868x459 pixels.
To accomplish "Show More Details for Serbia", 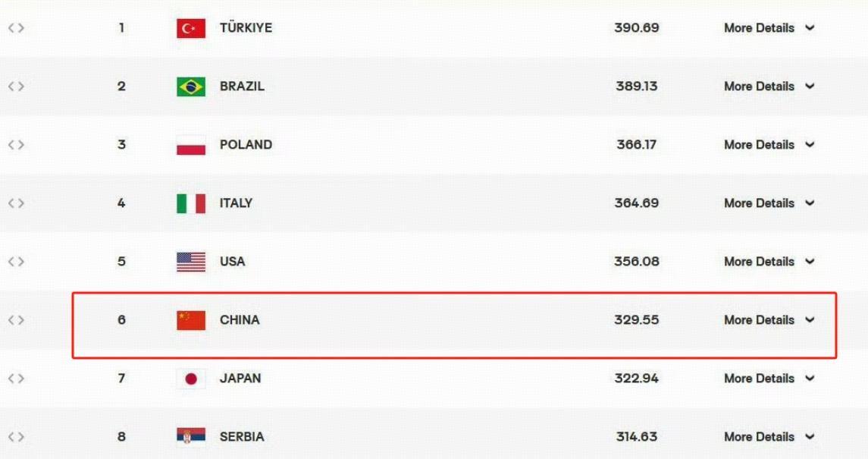I will click(x=768, y=437).
